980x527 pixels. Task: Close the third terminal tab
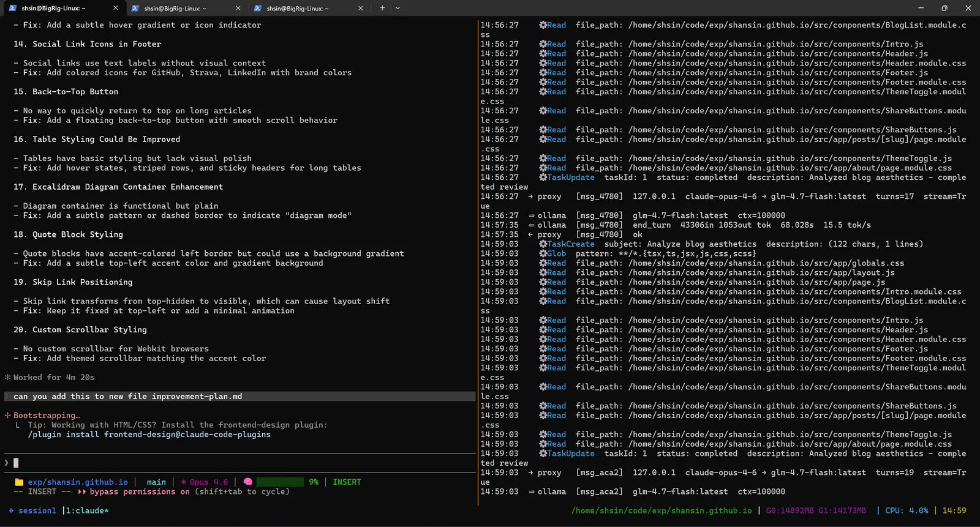pyautogui.click(x=360, y=8)
